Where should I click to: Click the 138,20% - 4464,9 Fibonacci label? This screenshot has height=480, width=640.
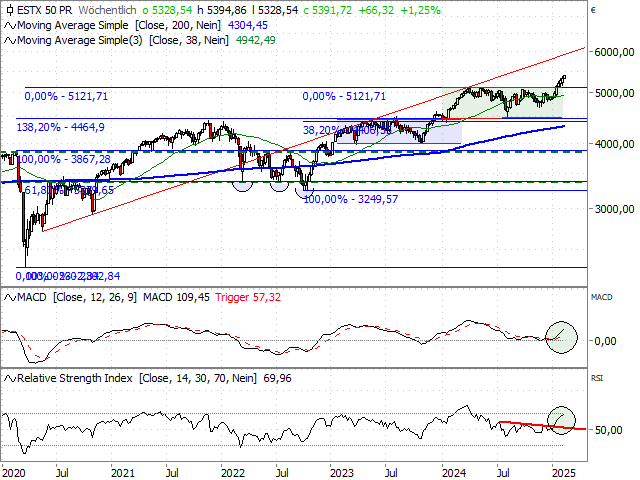point(60,127)
